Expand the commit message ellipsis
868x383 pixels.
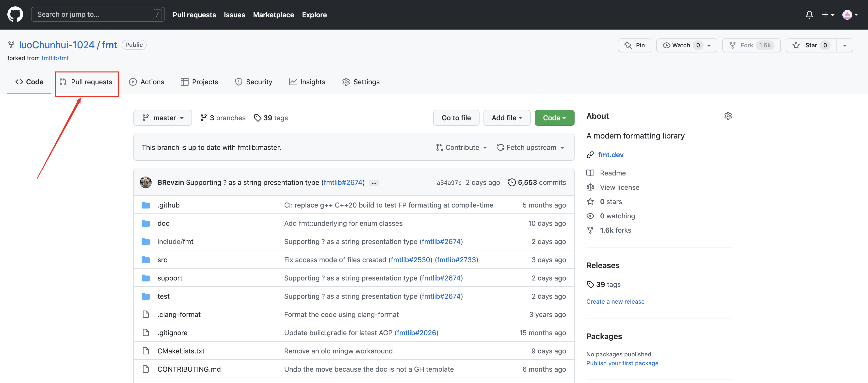[x=374, y=183]
